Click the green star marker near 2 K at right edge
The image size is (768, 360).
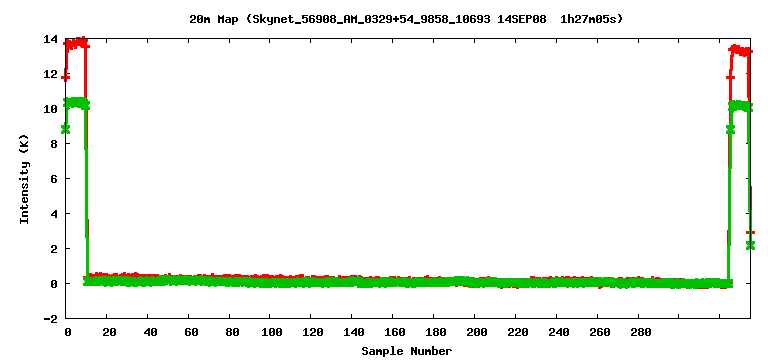point(750,245)
